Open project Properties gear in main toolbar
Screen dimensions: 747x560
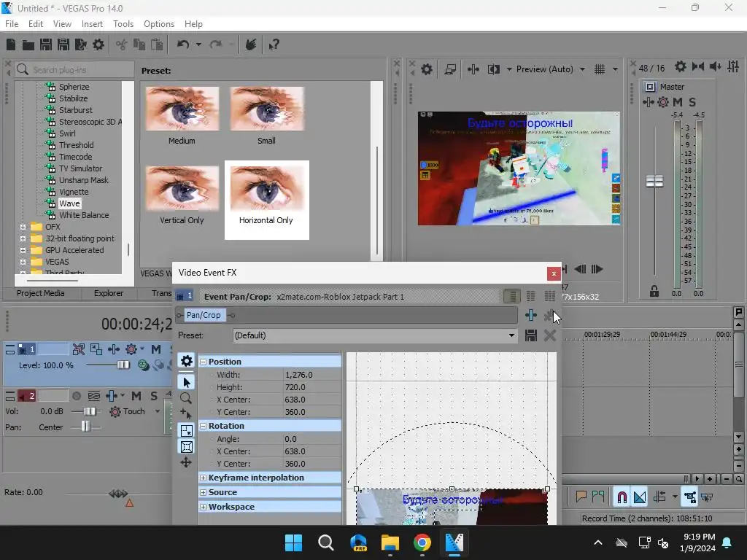pos(98,44)
